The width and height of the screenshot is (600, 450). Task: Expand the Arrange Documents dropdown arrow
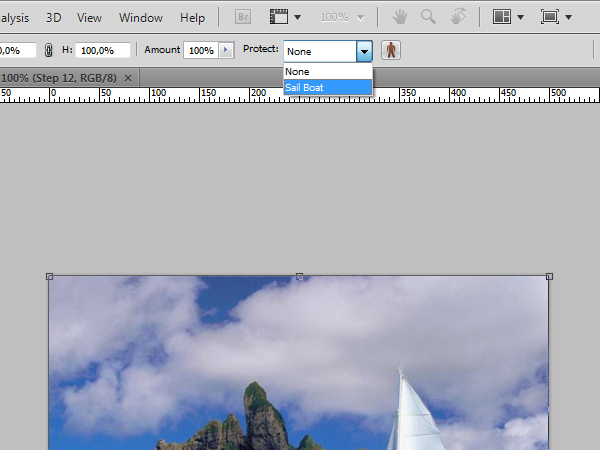[x=520, y=18]
